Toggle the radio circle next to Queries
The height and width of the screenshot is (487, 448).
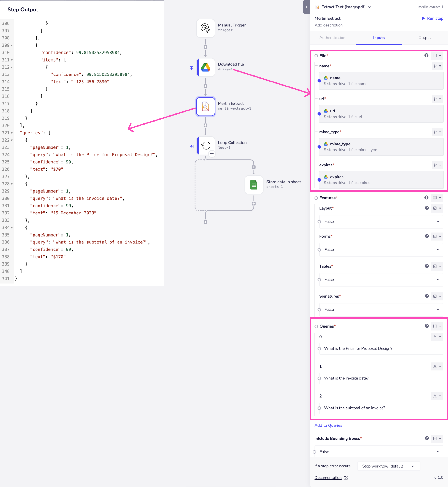(316, 326)
